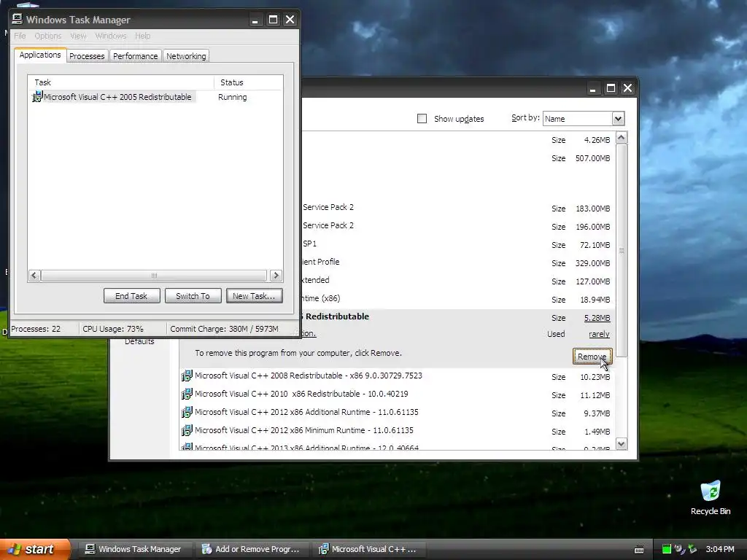Click the program list scroll up arrow
The width and height of the screenshot is (747, 560).
tap(622, 138)
